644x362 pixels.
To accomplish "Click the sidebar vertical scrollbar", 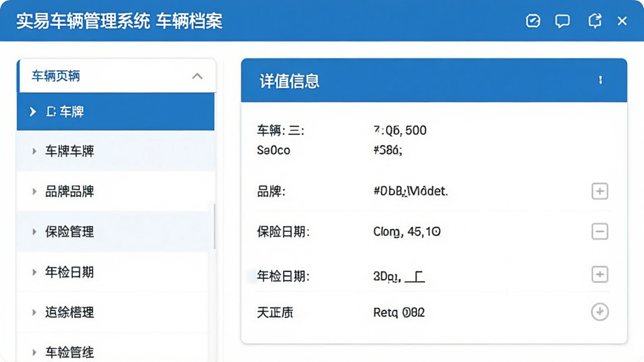I will tap(214, 226).
